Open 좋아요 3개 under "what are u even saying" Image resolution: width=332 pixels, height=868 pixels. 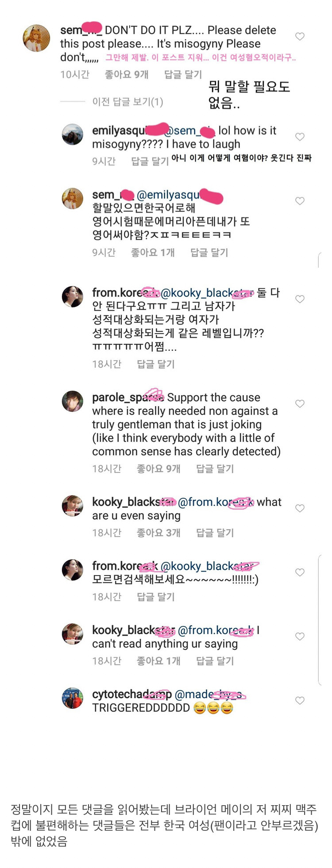(158, 533)
